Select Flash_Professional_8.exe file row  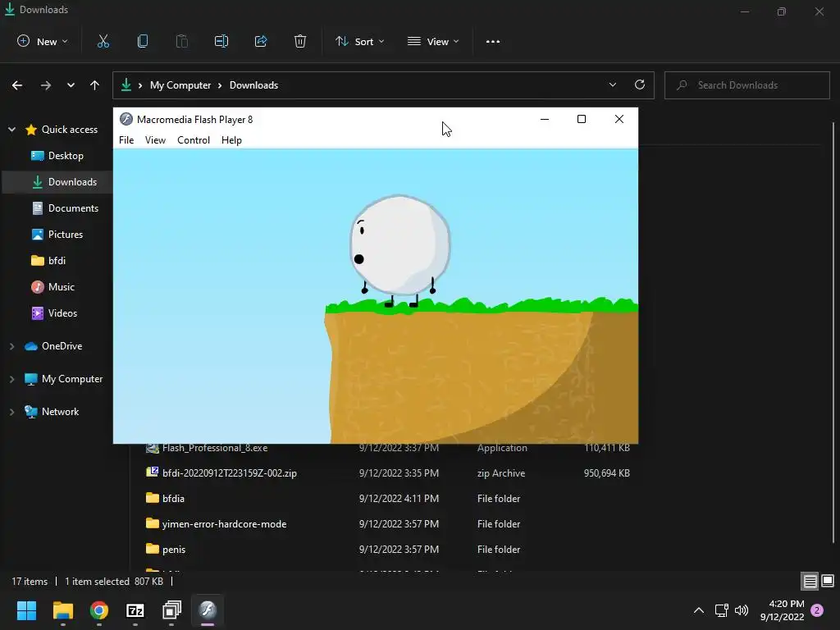pos(388,449)
